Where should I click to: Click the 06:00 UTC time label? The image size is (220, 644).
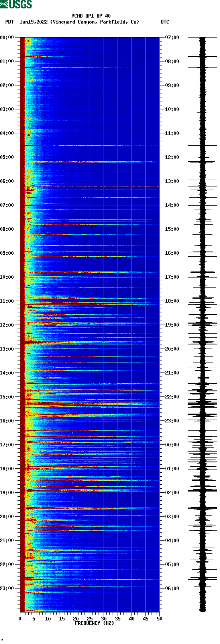172,589
